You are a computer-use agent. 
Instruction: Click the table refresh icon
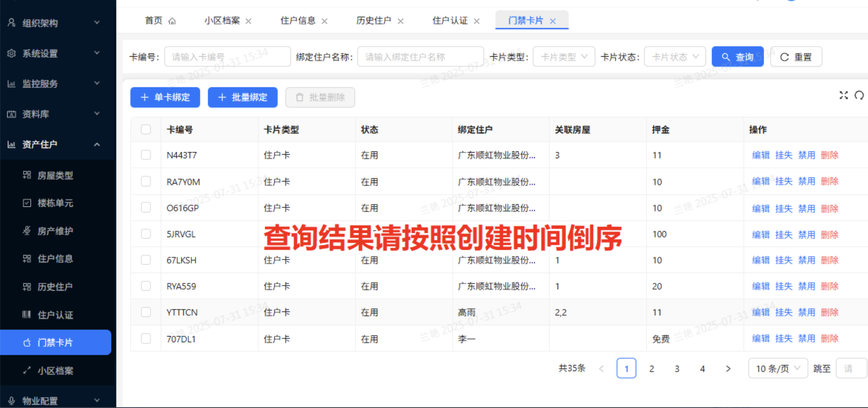coord(859,95)
